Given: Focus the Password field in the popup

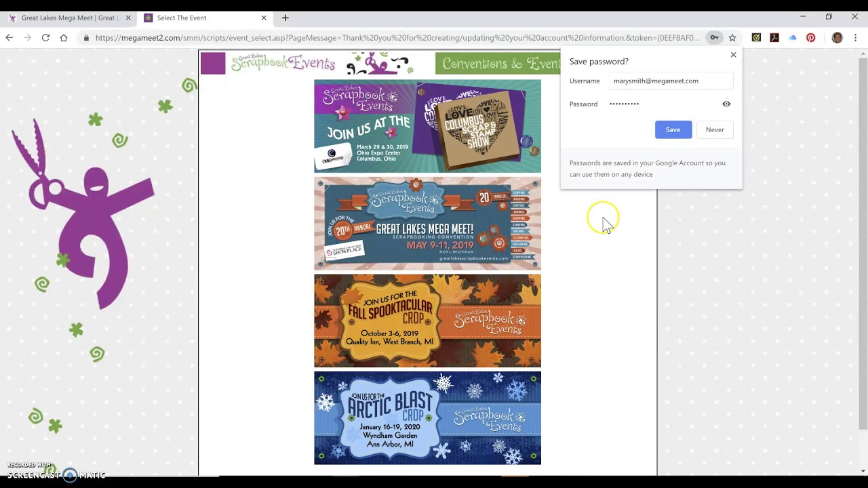Looking at the screenshot, I should [x=663, y=104].
